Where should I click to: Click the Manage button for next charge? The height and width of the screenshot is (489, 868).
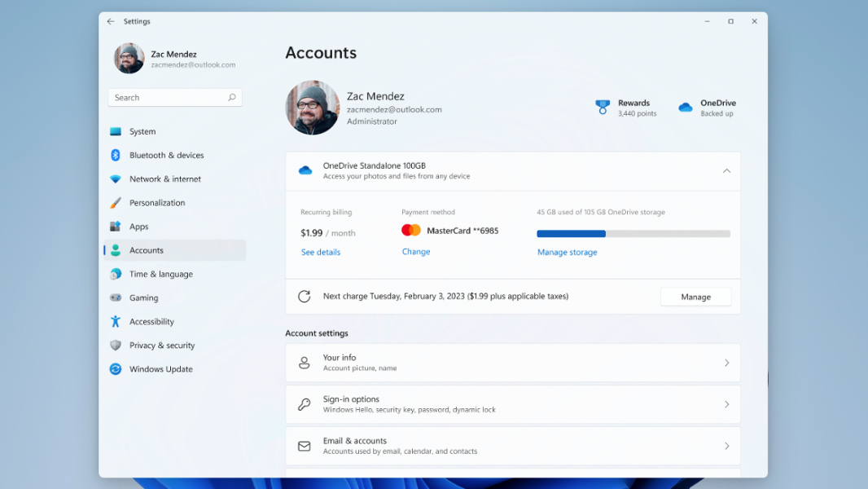tap(695, 297)
